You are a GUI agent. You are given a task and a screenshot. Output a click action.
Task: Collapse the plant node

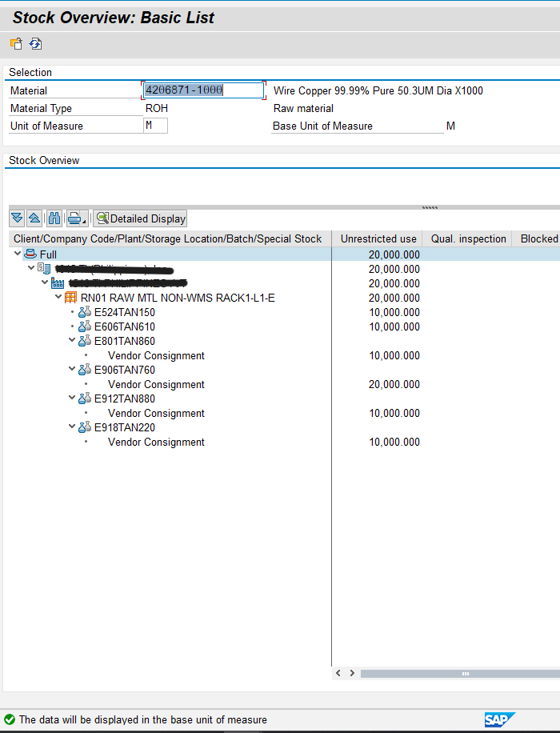click(45, 282)
